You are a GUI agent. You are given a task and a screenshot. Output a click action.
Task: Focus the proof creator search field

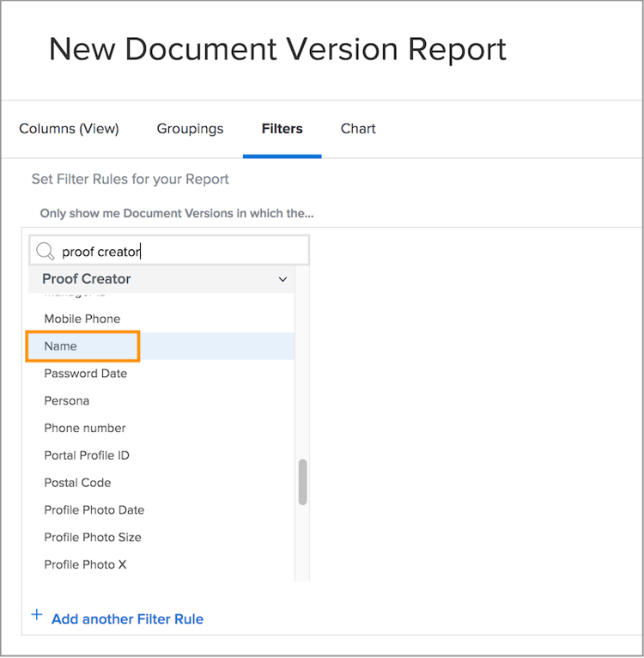169,251
